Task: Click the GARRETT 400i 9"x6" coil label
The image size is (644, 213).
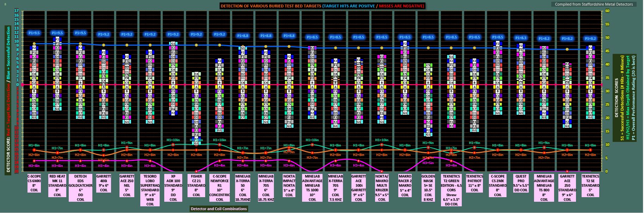Action: (104, 183)
